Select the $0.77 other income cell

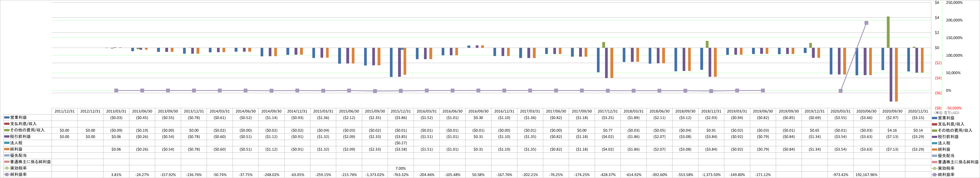(608, 130)
